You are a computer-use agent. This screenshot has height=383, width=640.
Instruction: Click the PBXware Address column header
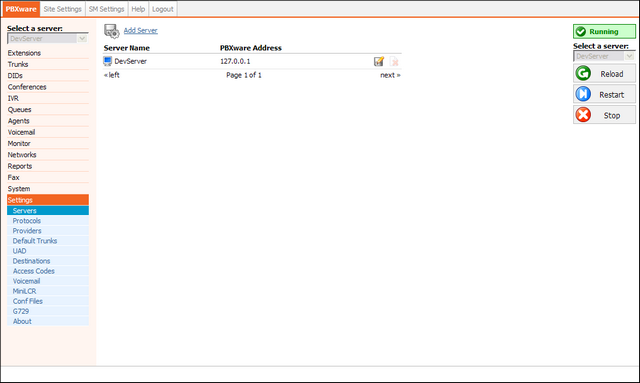(x=251, y=48)
